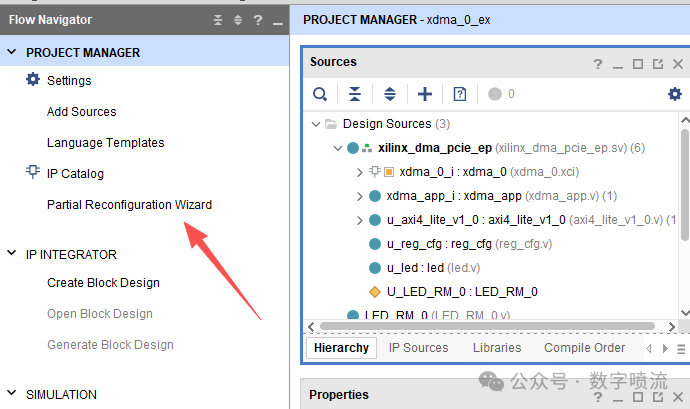Float the Sources panel window
Screen dimensions: 690x409
(658, 63)
